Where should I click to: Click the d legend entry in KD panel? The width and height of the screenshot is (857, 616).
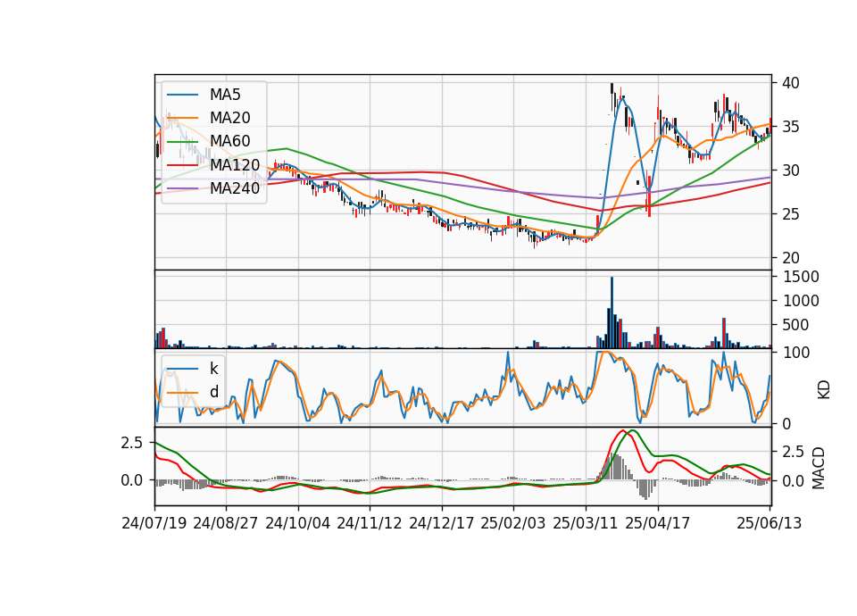click(x=213, y=391)
